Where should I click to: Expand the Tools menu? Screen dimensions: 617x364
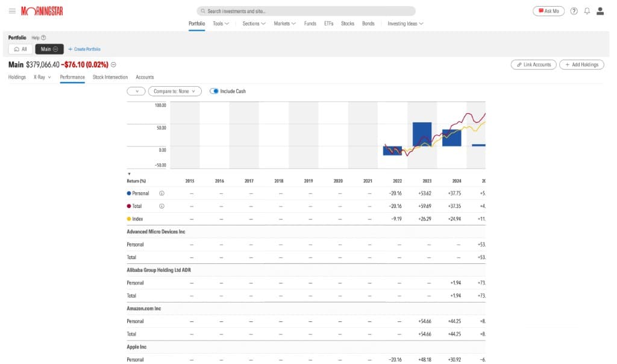click(221, 24)
